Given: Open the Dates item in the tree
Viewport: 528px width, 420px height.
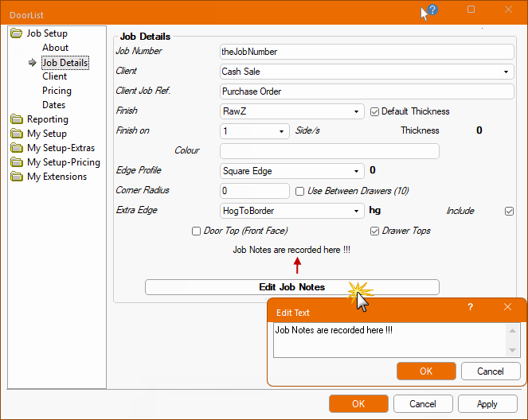Looking at the screenshot, I should click(x=54, y=105).
